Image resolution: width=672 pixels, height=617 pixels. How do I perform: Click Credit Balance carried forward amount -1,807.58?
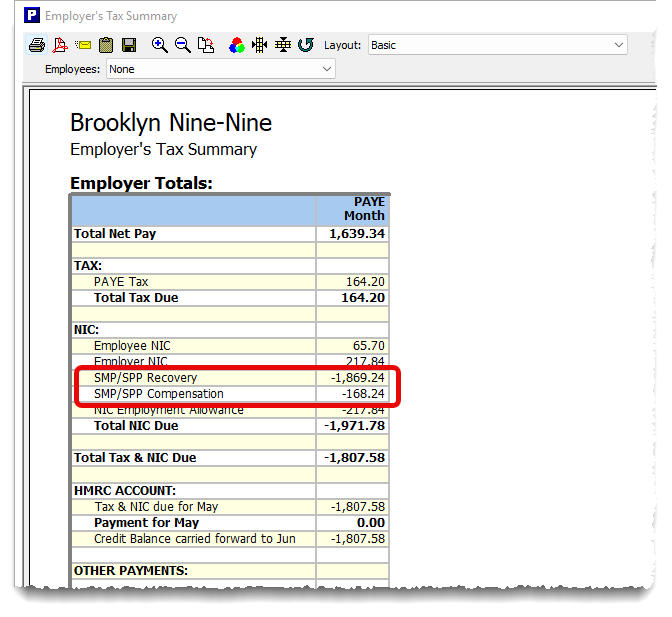pyautogui.click(x=358, y=539)
